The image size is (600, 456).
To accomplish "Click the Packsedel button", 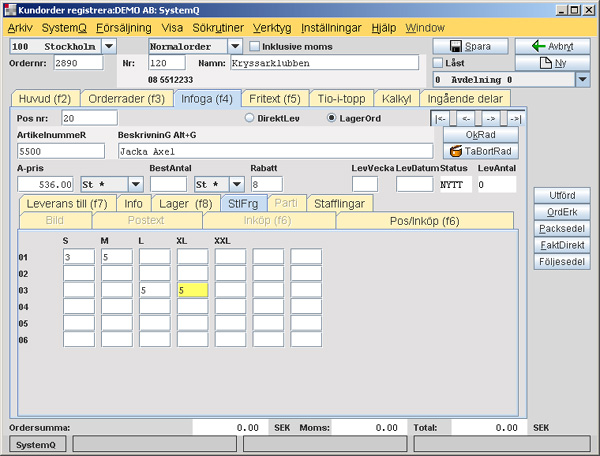I will 562,228.
